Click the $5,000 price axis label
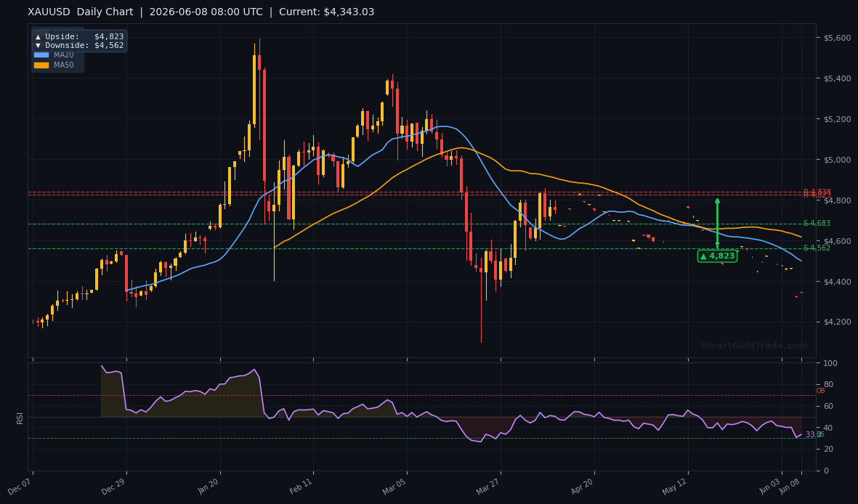The image size is (858, 504). click(837, 160)
